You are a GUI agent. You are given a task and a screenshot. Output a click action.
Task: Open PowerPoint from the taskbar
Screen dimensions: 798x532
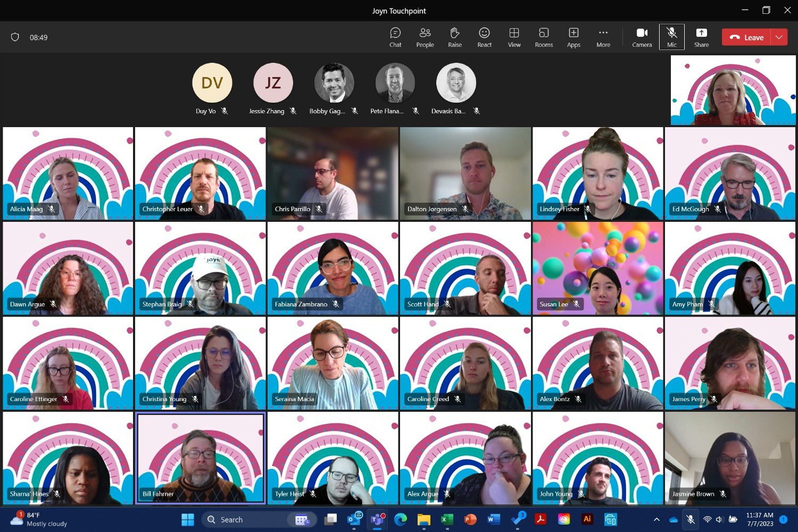point(470,519)
